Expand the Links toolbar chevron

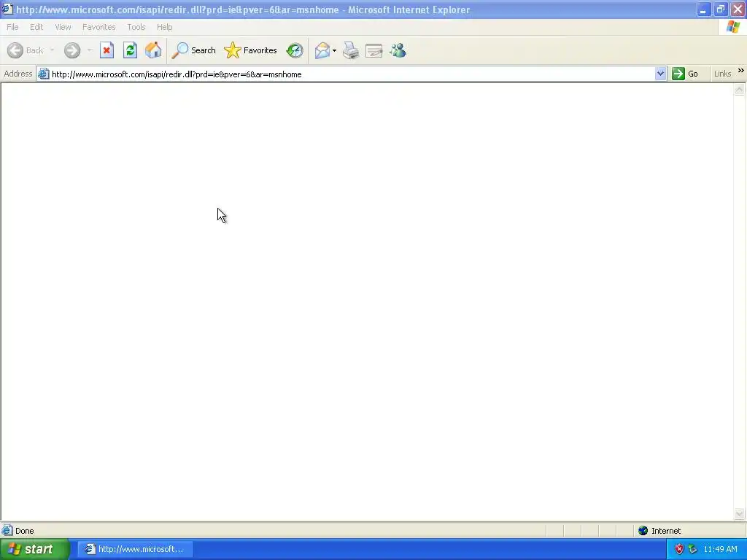pyautogui.click(x=741, y=71)
